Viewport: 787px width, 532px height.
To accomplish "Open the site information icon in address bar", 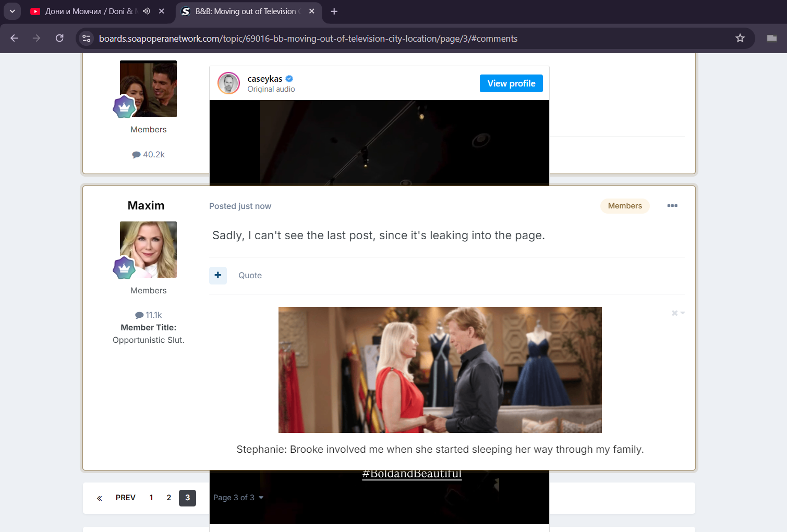I will point(87,38).
